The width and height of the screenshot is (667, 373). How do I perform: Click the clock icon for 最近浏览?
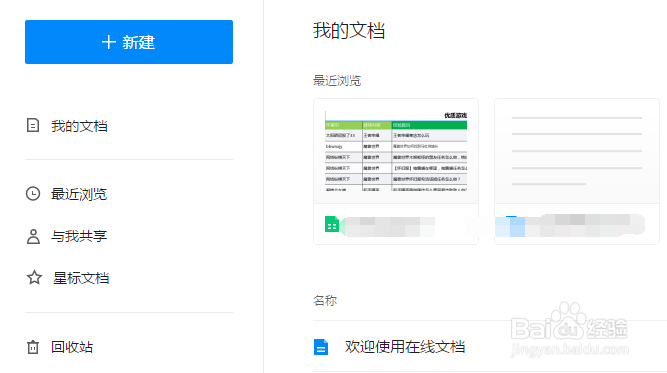33,194
